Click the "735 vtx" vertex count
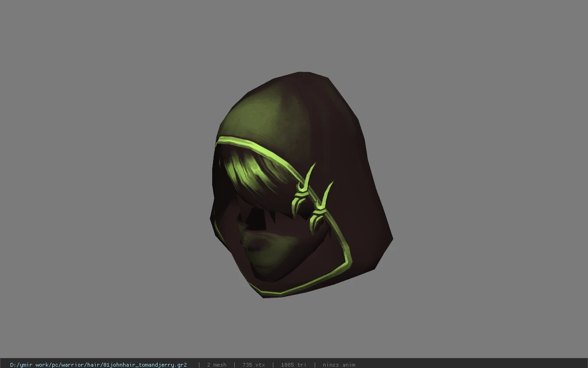The width and height of the screenshot is (588, 368). pyautogui.click(x=254, y=365)
